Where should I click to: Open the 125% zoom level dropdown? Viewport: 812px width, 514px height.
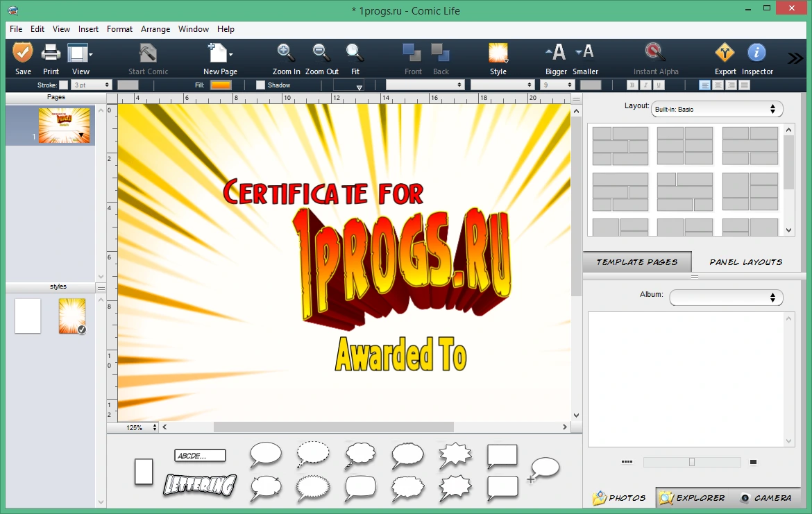point(139,427)
